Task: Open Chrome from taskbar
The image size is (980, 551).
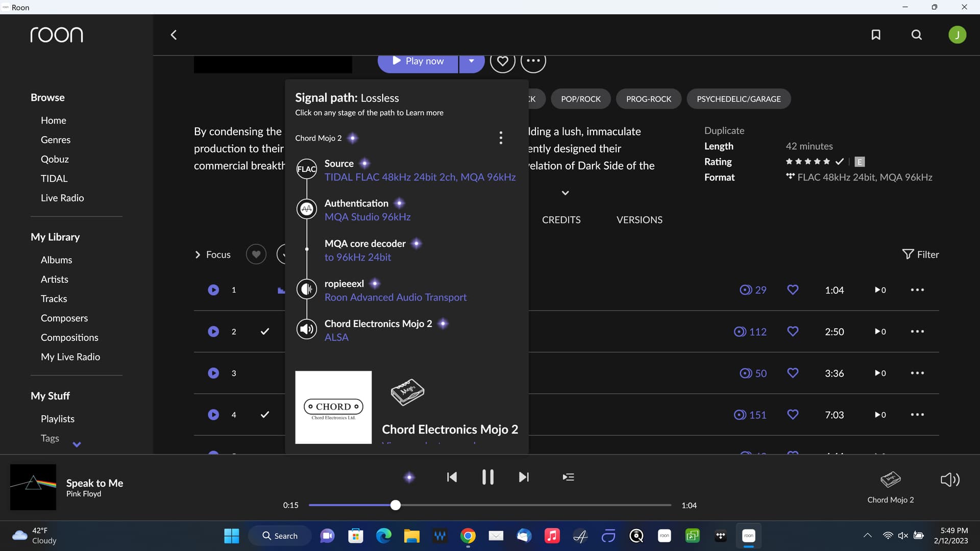Action: (x=468, y=536)
